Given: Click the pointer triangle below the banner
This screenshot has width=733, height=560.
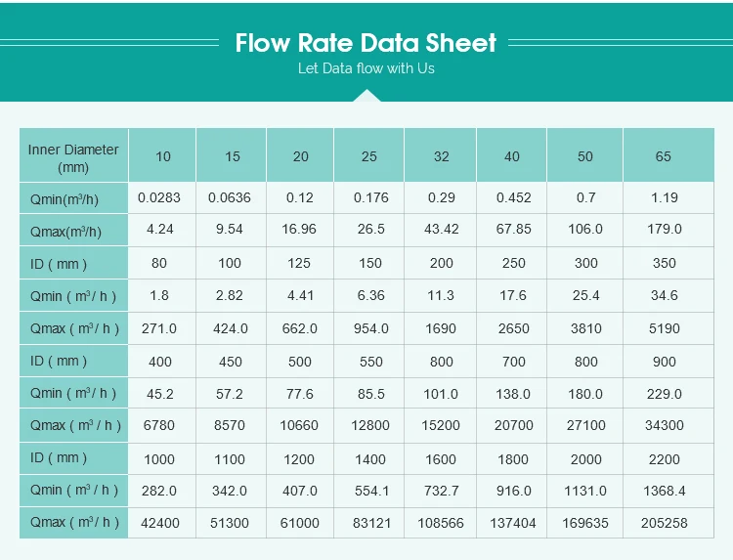Looking at the screenshot, I should point(366,96).
